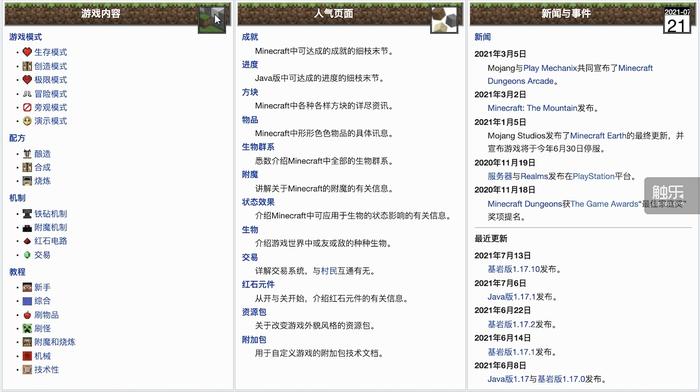Screen dimensions: 700x392
Task: Click the heart icon beside 生存模式
Action: click(x=27, y=52)
